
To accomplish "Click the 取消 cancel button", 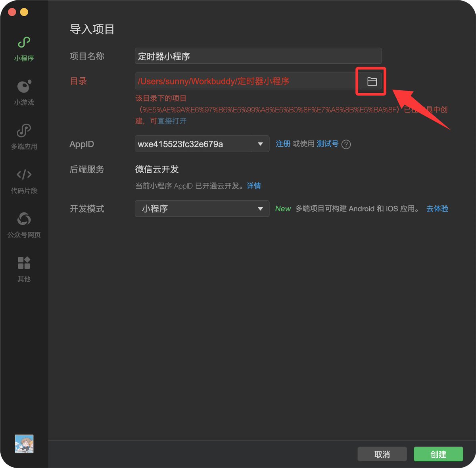I will coord(382,454).
